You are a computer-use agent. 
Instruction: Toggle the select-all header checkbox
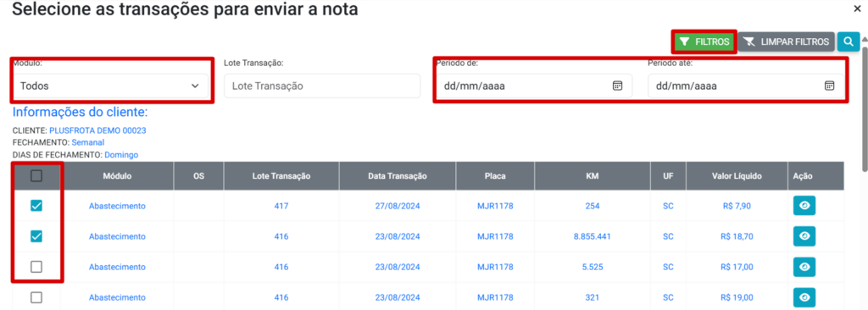[x=36, y=176]
